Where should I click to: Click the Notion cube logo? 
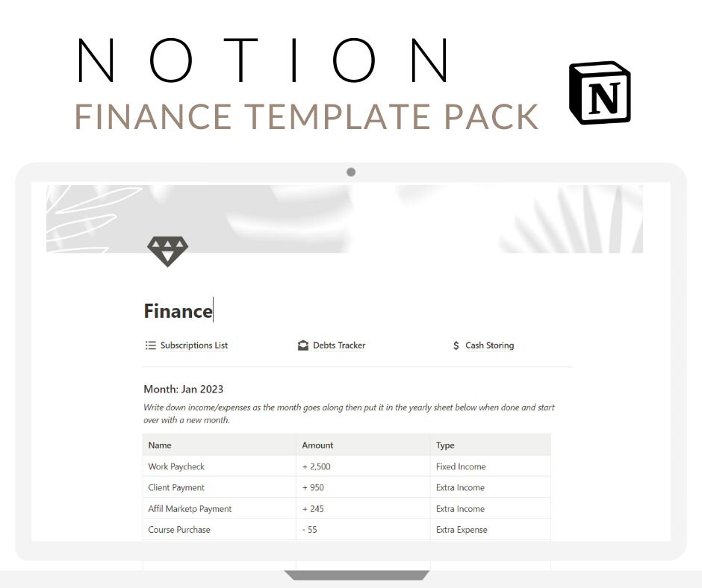[600, 93]
